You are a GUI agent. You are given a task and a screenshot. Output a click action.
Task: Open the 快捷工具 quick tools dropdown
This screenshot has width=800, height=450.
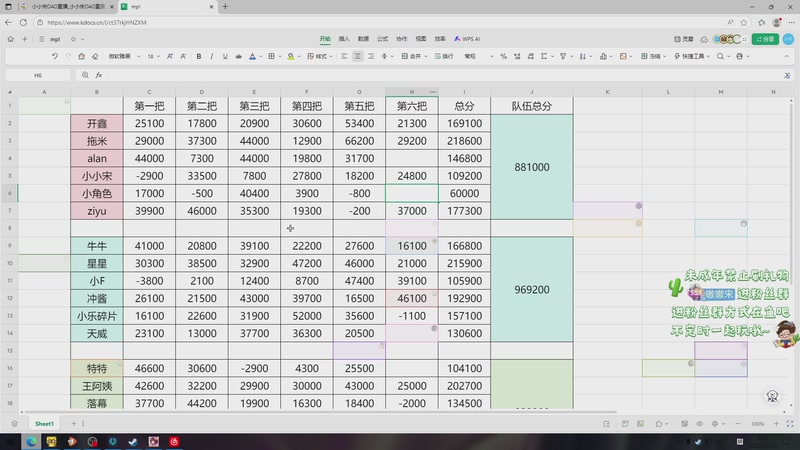(692, 56)
